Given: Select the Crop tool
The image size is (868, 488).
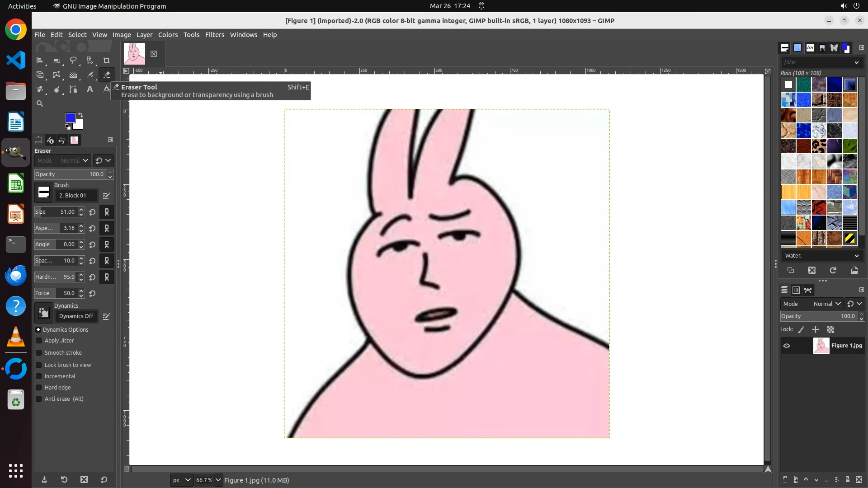Looking at the screenshot, I should [107, 60].
